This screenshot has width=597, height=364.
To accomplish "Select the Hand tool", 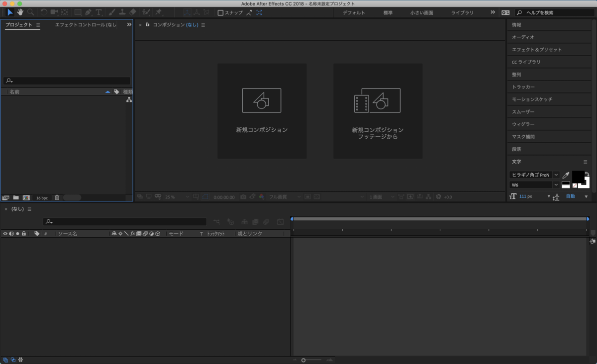I will click(x=20, y=12).
